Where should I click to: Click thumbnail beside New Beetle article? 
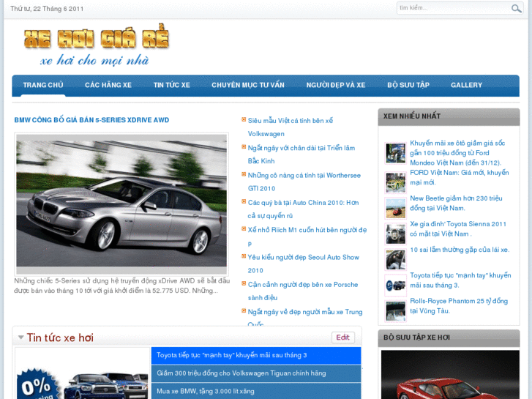tap(396, 208)
